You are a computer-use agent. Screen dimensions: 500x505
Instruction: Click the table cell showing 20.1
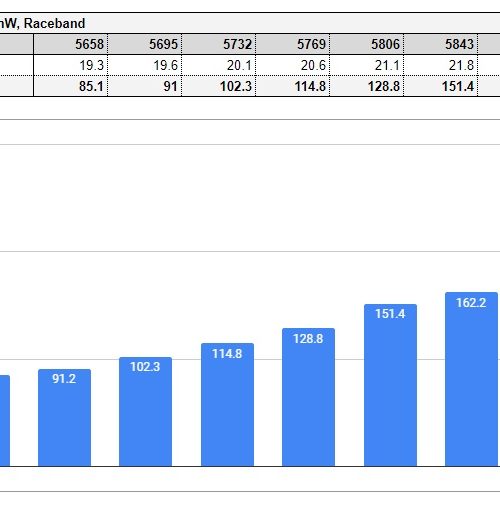[219, 65]
